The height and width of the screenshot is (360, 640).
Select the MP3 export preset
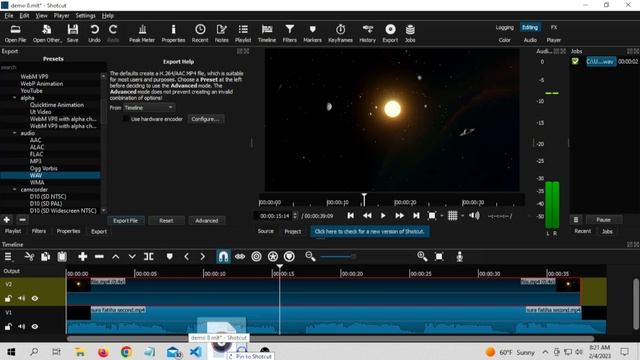36,161
